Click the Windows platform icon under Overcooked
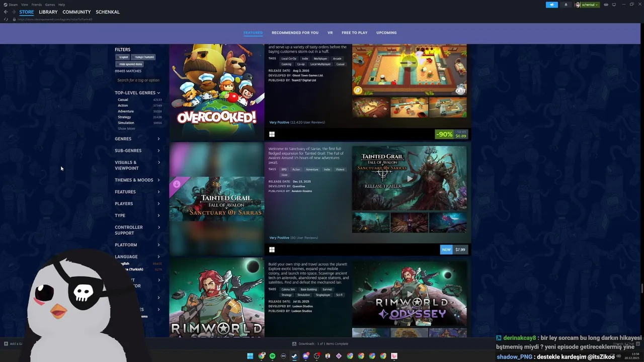Image resolution: width=644 pixels, height=362 pixels. point(272,134)
